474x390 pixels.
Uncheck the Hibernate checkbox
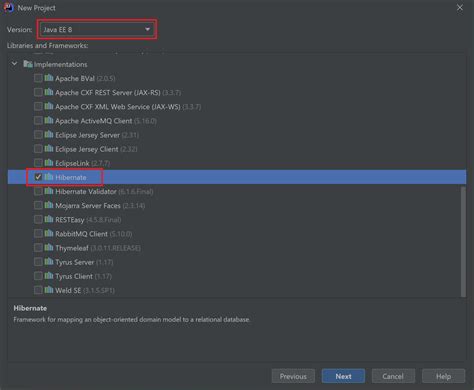[x=38, y=177]
